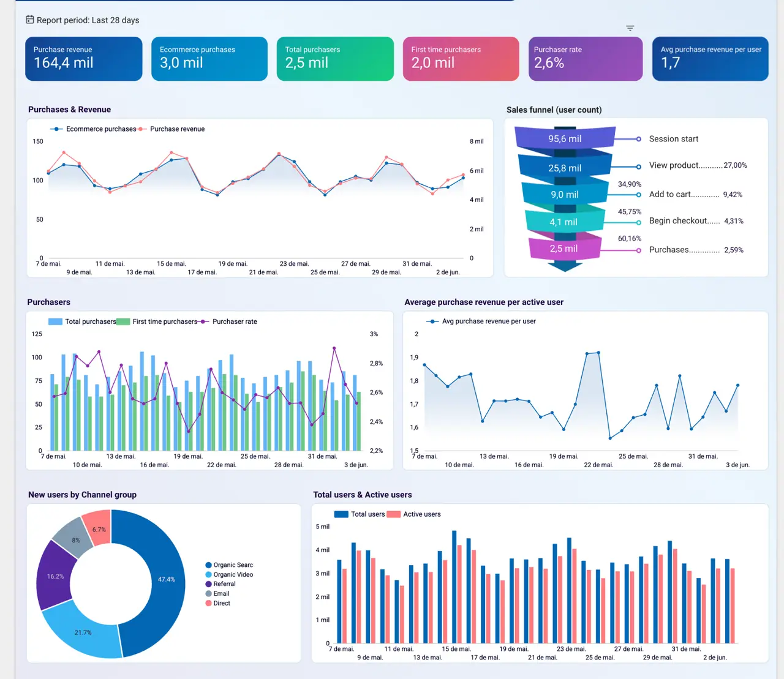The width and height of the screenshot is (784, 679).
Task: Click Referral legend entry
Action: point(221,584)
